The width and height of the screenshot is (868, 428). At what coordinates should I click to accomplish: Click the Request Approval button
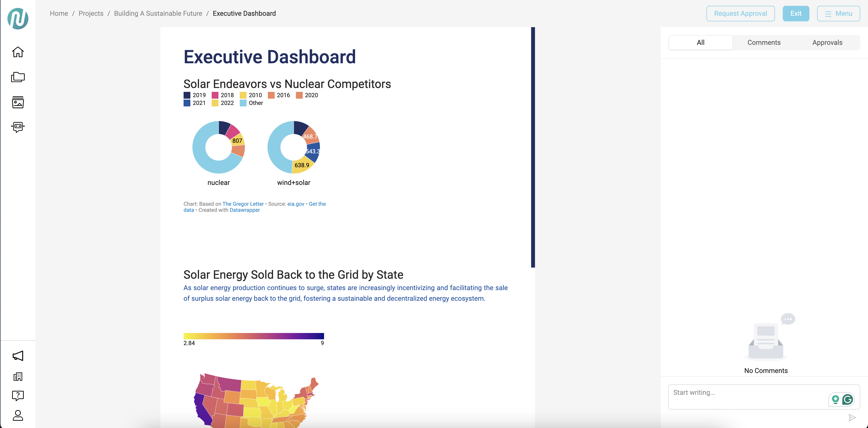pyautogui.click(x=740, y=13)
